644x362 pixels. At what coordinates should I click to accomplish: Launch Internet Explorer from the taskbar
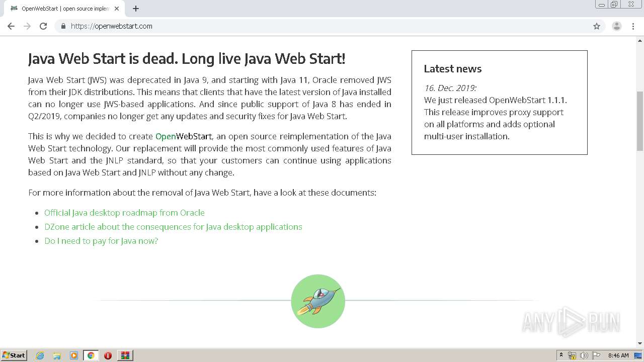pos(40,355)
